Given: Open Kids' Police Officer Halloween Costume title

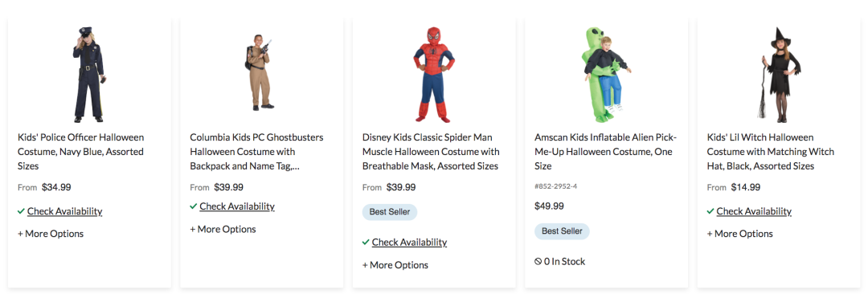Looking at the screenshot, I should pos(81,151).
